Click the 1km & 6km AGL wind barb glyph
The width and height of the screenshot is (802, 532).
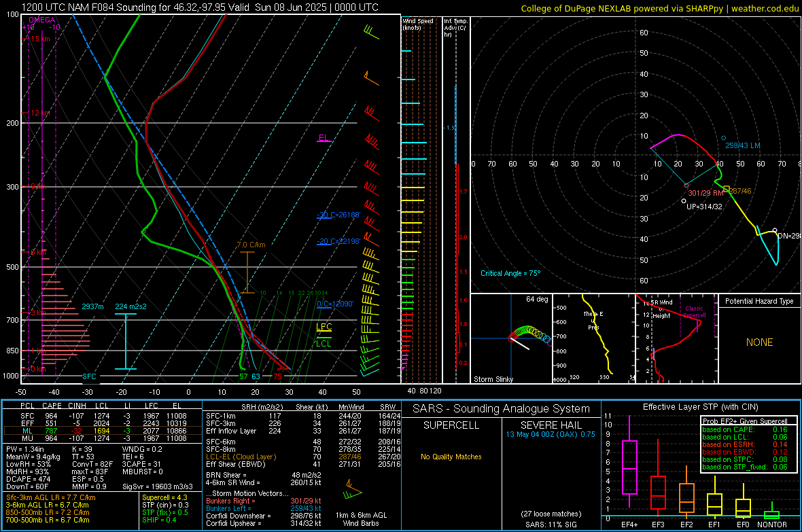click(353, 491)
